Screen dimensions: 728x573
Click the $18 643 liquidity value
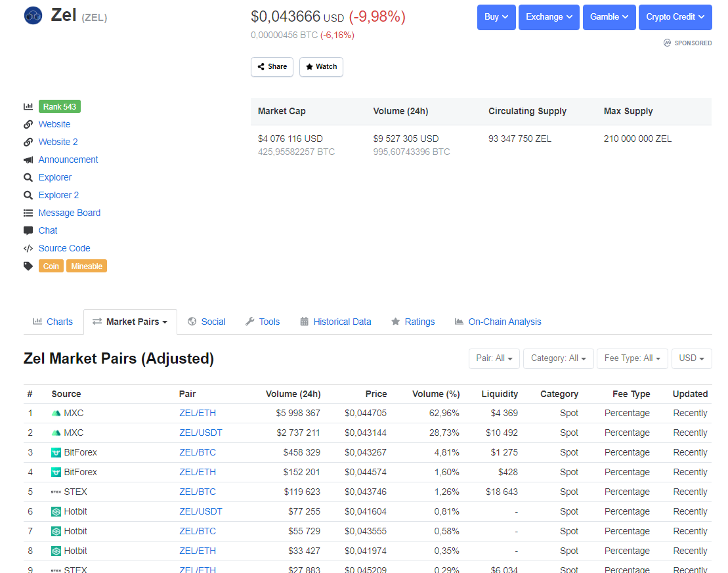tap(502, 492)
